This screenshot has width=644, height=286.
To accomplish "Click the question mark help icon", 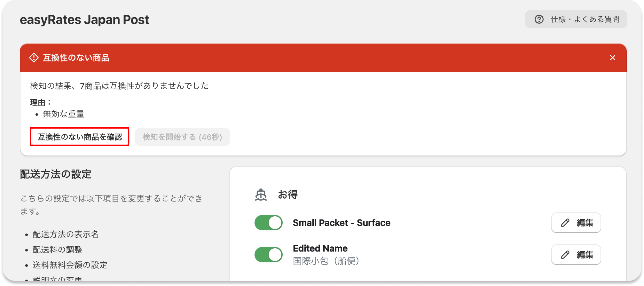I will [x=539, y=19].
